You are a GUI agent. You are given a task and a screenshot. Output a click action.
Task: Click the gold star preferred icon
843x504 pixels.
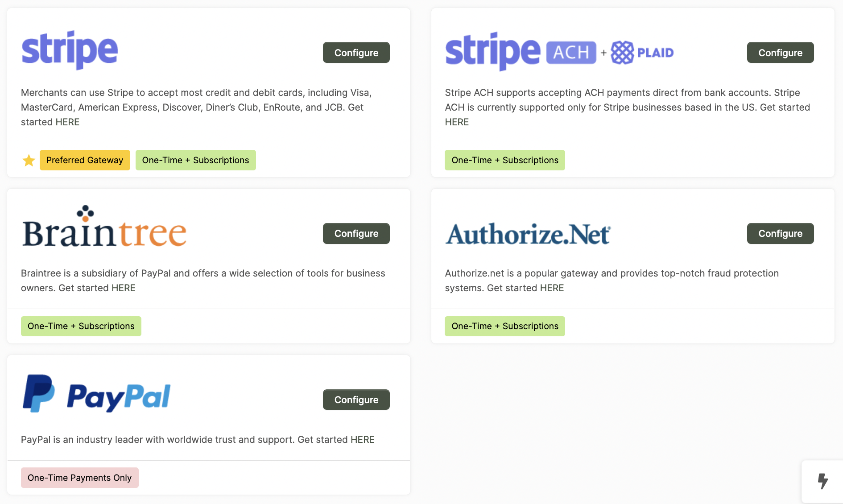[29, 160]
